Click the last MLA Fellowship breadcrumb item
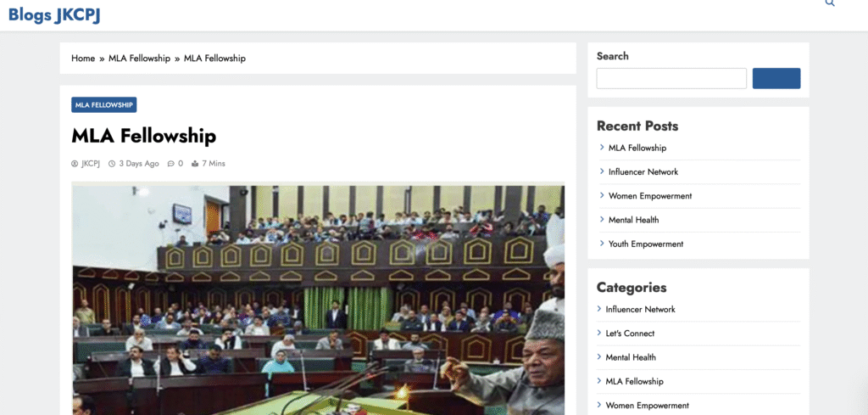The image size is (868, 415). (x=214, y=59)
